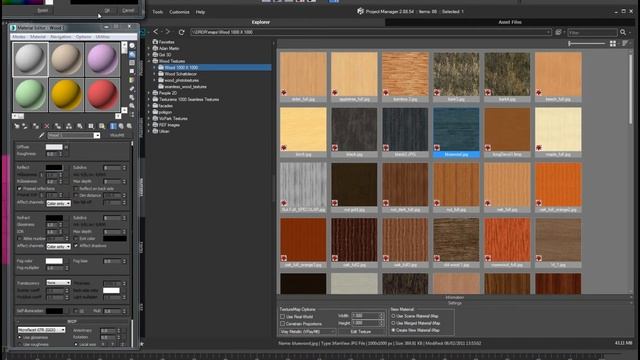Switch to the Asset Files tab
Screen dimensions: 640x360
tap(510, 22)
